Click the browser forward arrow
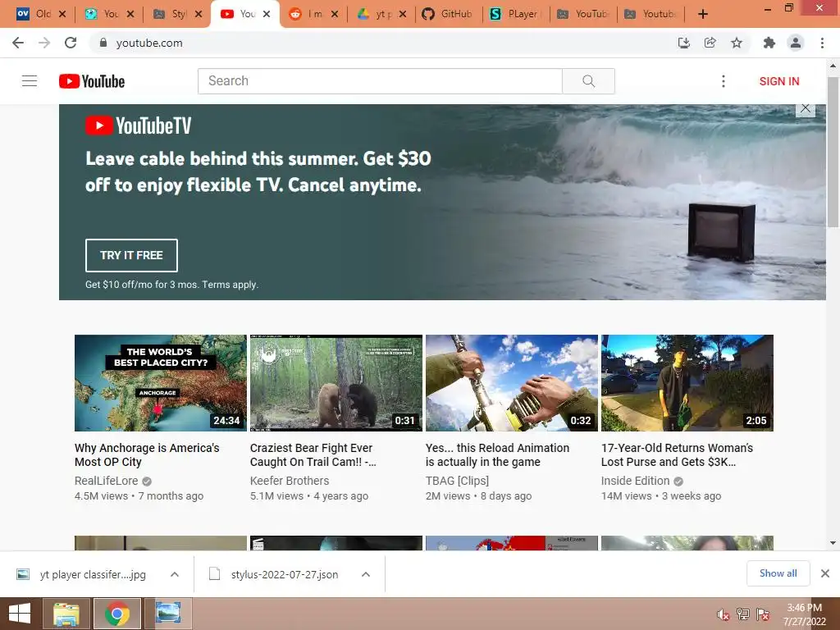 [x=44, y=43]
